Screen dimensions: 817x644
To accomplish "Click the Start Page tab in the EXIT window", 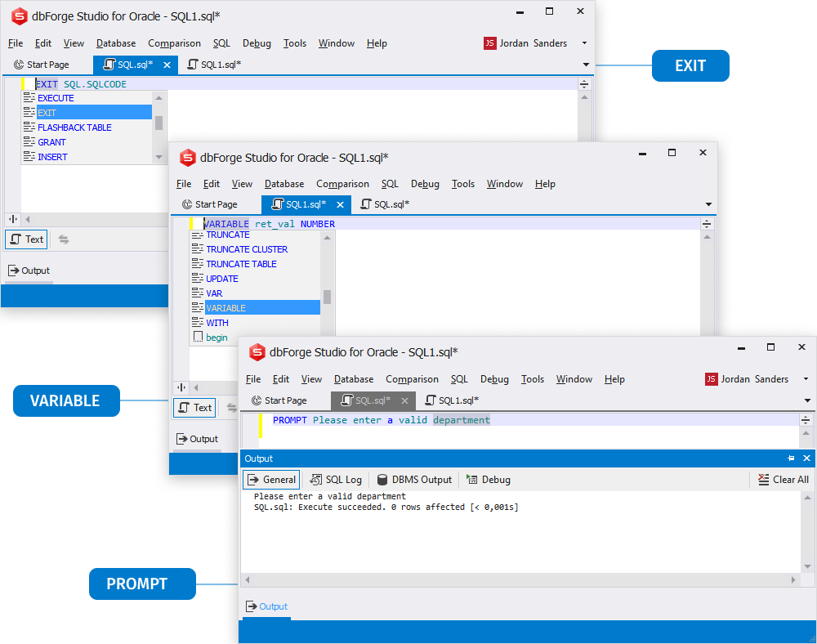I will coord(41,65).
